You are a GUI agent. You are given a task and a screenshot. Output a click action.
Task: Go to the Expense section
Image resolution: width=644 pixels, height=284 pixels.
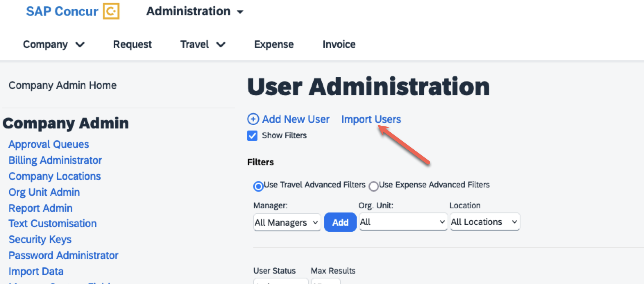point(274,44)
